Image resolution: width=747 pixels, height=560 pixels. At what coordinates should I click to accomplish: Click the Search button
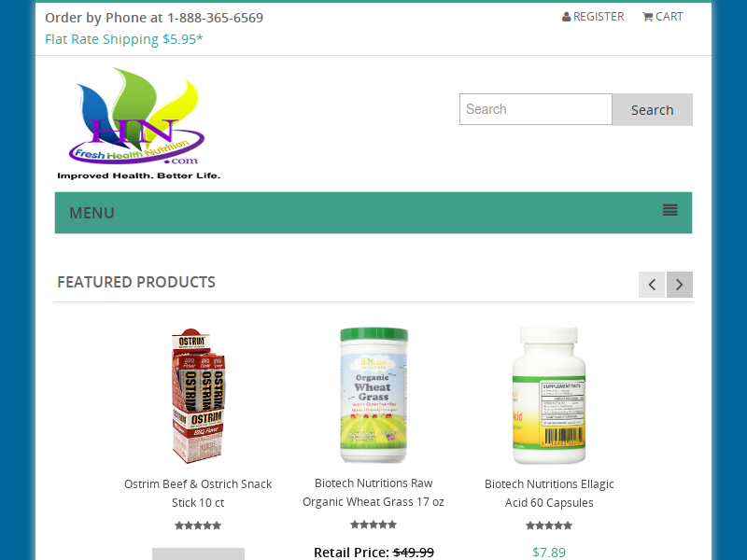[x=652, y=109]
